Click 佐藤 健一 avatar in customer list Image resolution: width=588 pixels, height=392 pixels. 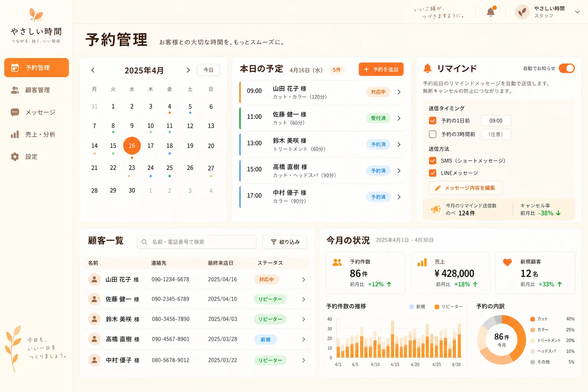pos(94,299)
